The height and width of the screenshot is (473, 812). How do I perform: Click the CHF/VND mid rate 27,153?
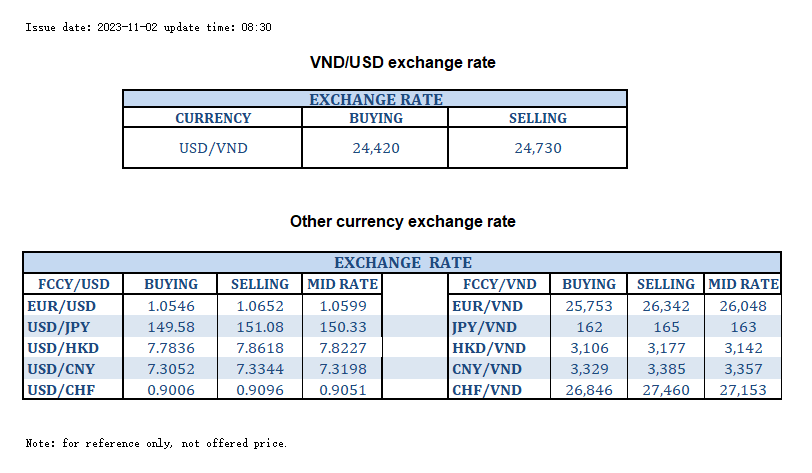[742, 389]
